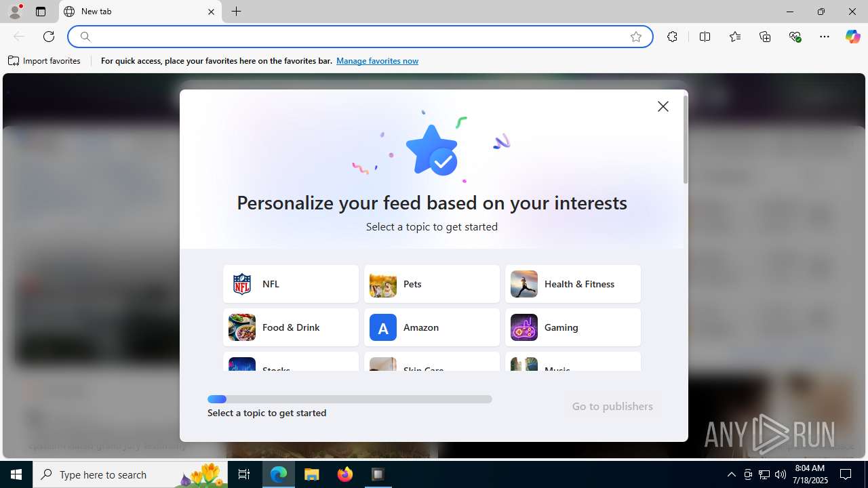Toggle Split screen view
Viewport: 868px width, 488px height.
(x=705, y=37)
